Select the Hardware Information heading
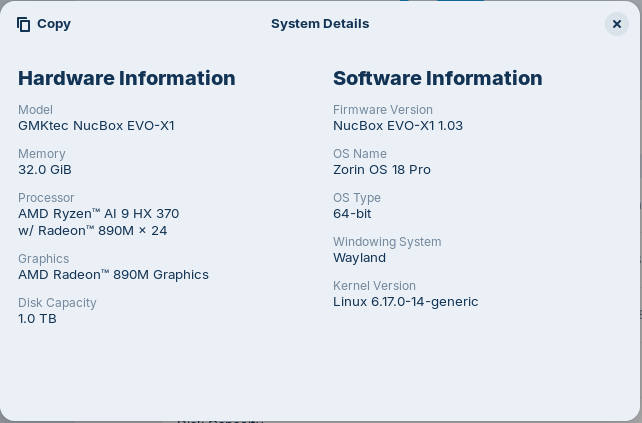Viewport: 642px width, 423px height. [x=127, y=78]
